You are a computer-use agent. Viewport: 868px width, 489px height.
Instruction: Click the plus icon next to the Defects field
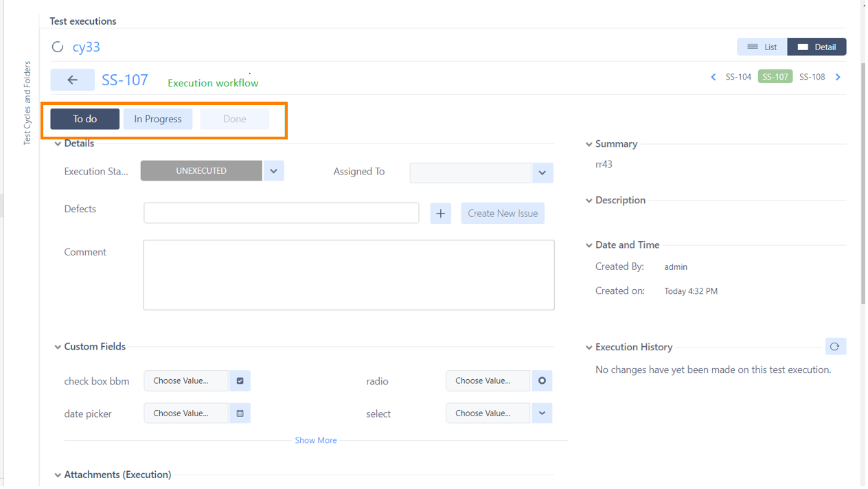440,213
